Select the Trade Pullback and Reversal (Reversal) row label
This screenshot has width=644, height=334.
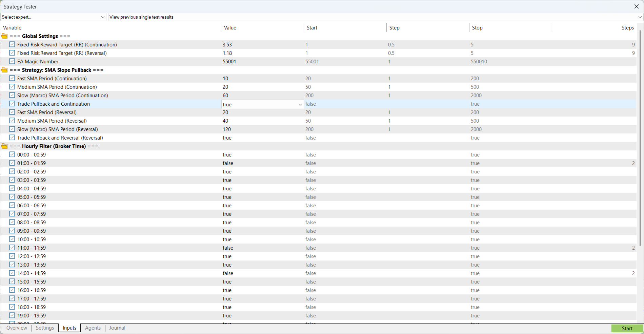[60, 138]
